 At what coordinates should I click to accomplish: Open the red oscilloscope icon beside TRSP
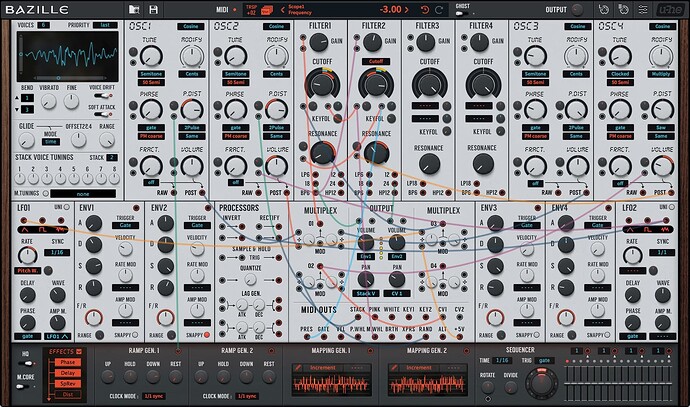(267, 9)
